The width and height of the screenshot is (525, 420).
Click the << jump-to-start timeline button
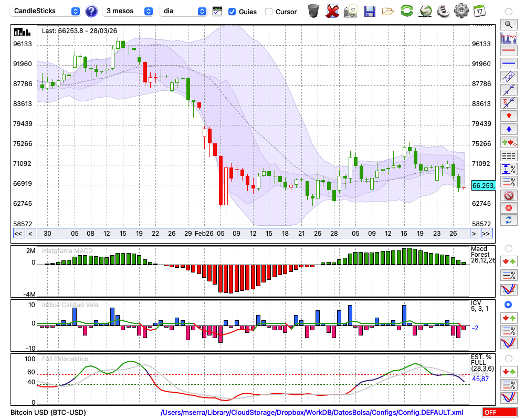[x=18, y=234]
